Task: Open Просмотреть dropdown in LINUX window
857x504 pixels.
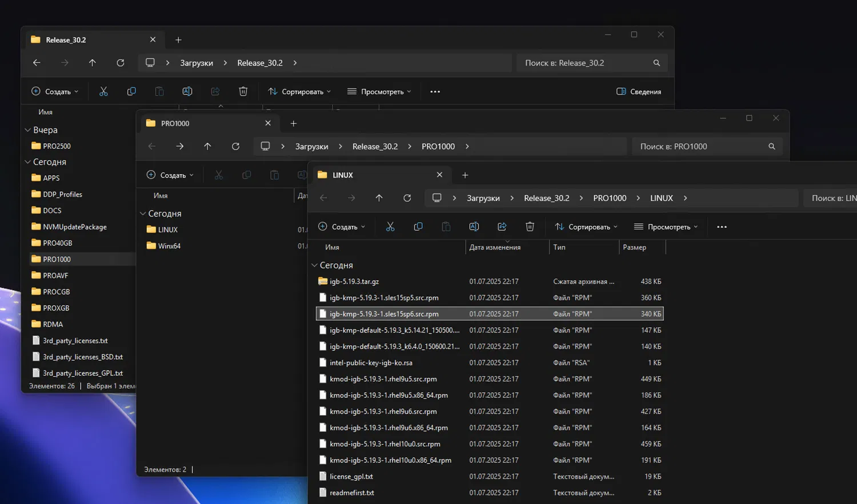Action: (x=666, y=227)
